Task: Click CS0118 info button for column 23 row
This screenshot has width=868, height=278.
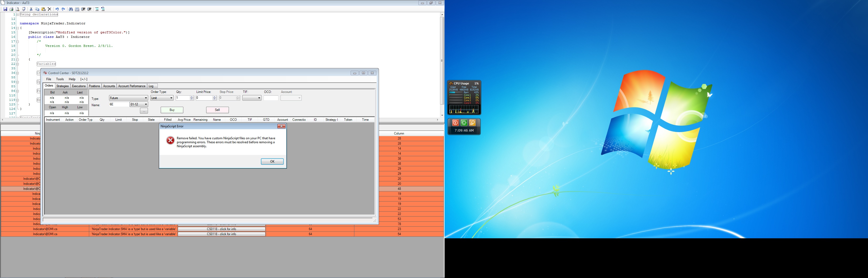Action: [221, 229]
